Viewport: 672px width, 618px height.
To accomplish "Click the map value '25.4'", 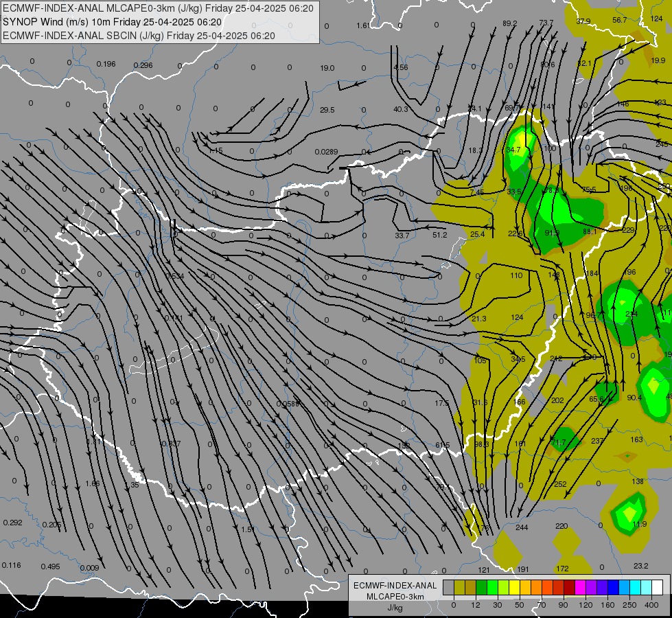I will click(x=478, y=234).
